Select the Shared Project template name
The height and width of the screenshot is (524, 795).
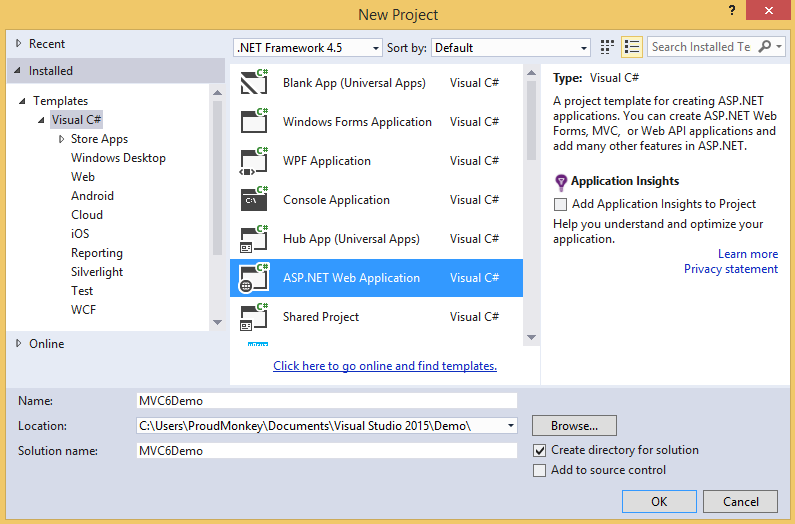point(320,317)
